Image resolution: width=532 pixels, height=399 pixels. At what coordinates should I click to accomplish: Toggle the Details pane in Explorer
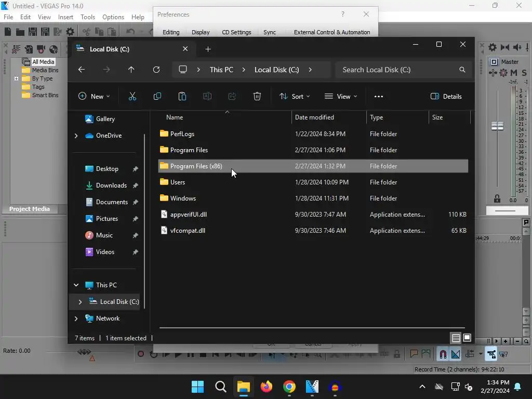(446, 96)
